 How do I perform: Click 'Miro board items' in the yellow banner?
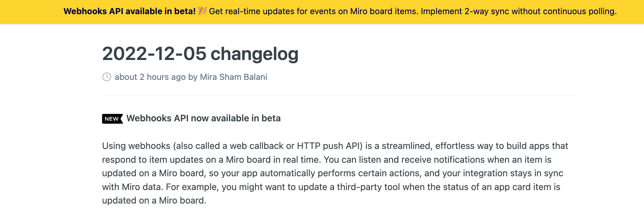[384, 11]
